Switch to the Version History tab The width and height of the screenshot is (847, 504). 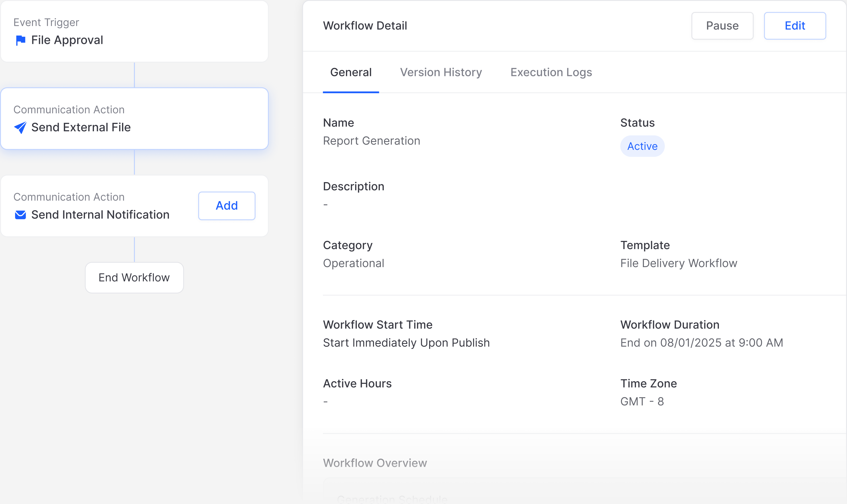pos(440,72)
